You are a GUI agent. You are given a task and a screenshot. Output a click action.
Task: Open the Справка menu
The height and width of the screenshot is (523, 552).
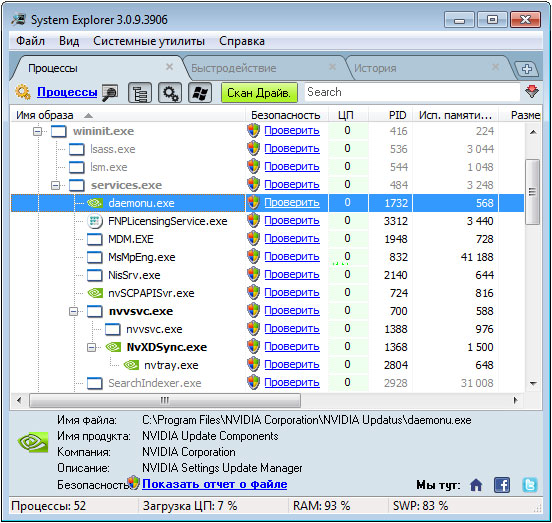242,41
